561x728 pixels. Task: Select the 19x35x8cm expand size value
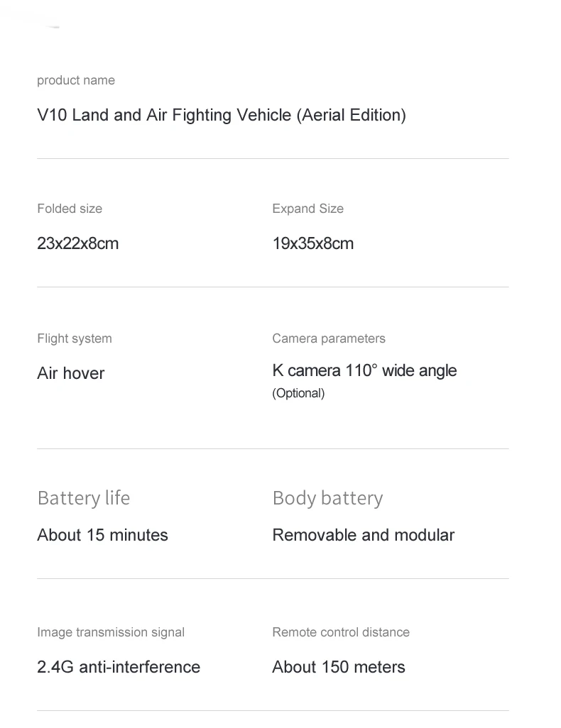coord(312,243)
